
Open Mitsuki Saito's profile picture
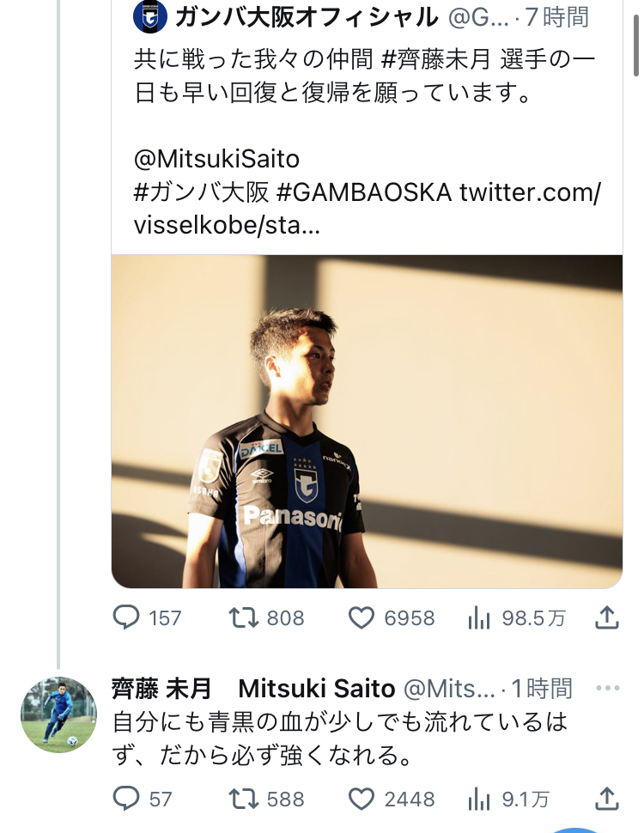coord(58,714)
